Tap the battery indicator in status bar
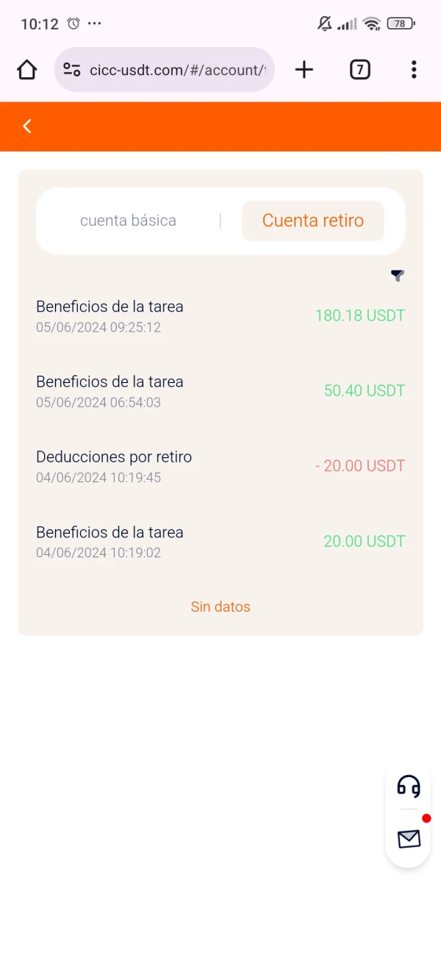Image resolution: width=441 pixels, height=980 pixels. tap(400, 24)
